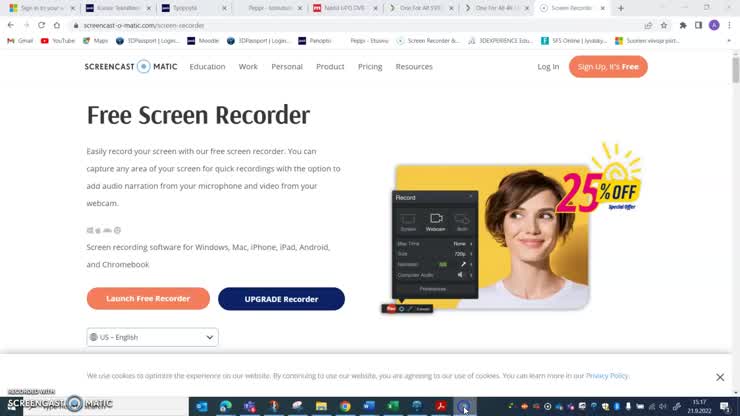Click the Launch Free Recorder button
This screenshot has width=740, height=416.
pos(148,299)
